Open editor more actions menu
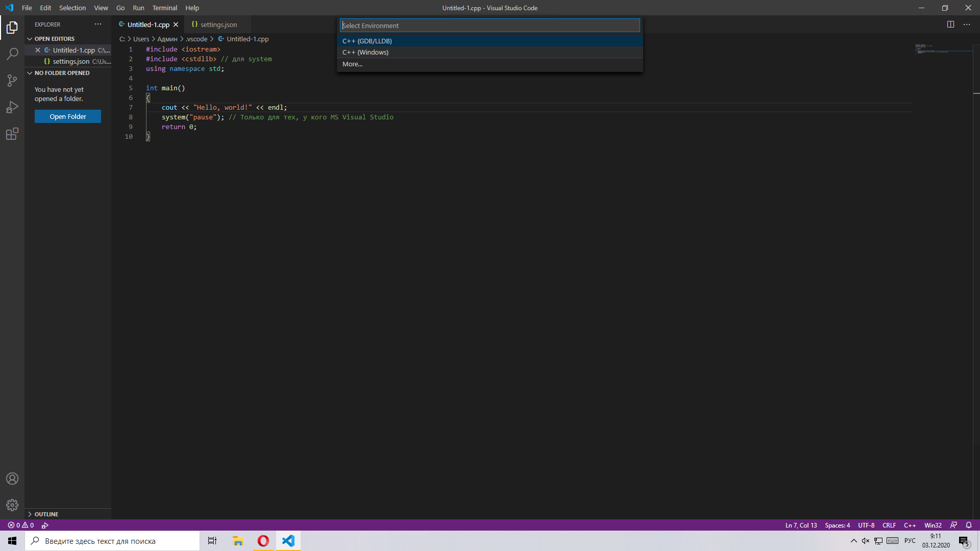Viewport: 980px width, 551px height. click(x=967, y=24)
